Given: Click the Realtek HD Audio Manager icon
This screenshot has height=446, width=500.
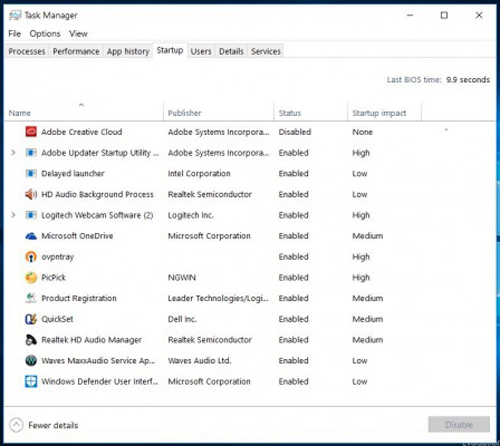Looking at the screenshot, I should 31,340.
